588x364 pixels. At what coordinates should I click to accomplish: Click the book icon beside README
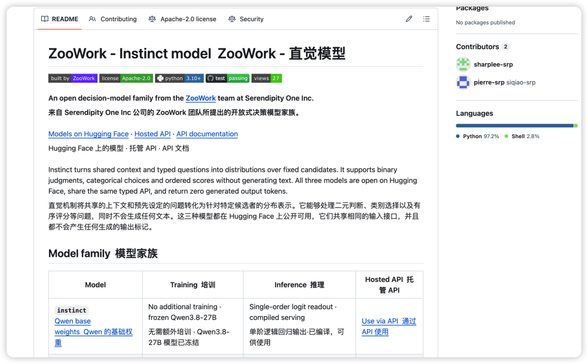point(45,18)
